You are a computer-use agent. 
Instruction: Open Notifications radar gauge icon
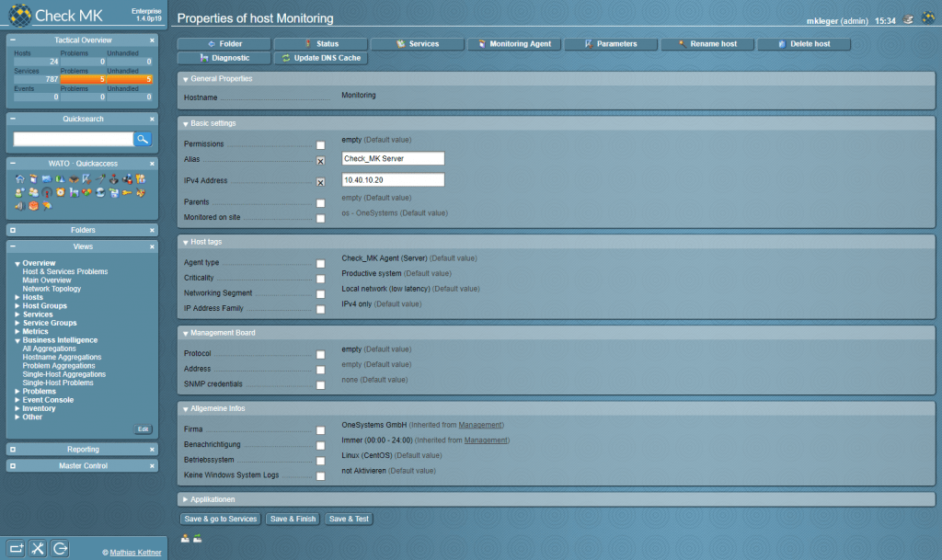[x=47, y=193]
